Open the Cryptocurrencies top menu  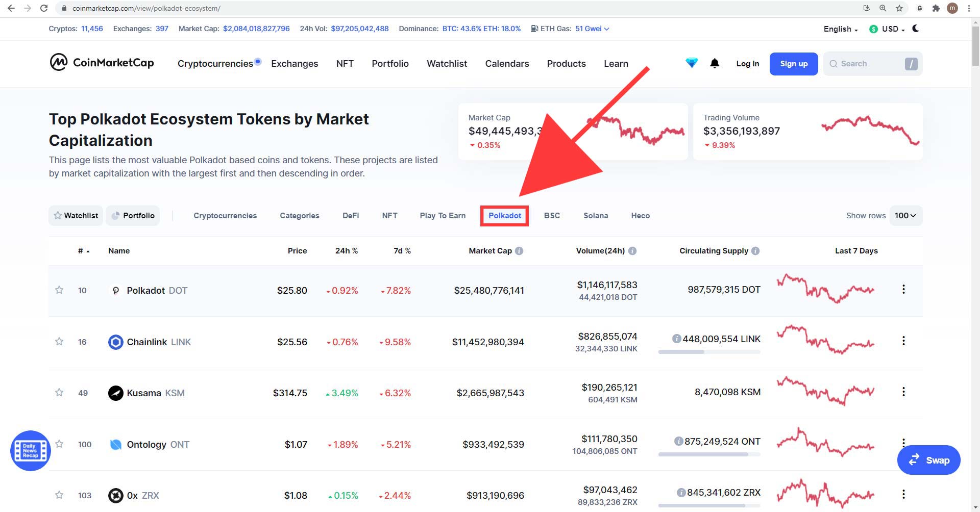pos(215,64)
